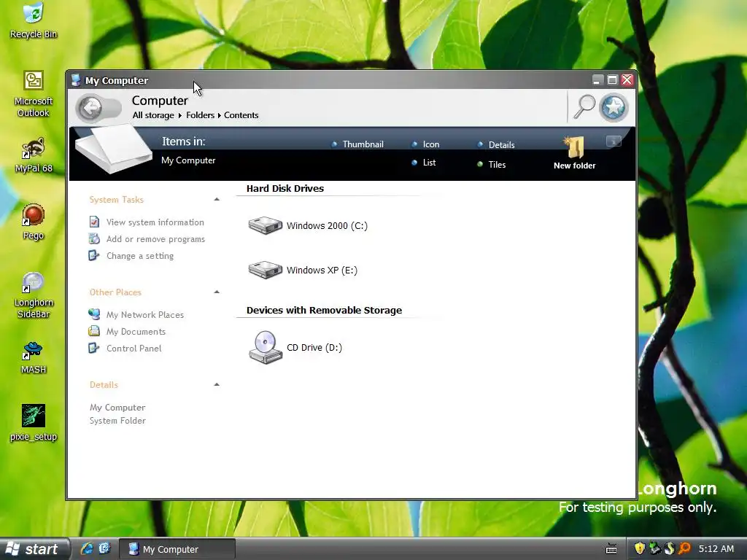Switch to Thumbnail view
The image size is (747, 560).
click(x=357, y=144)
